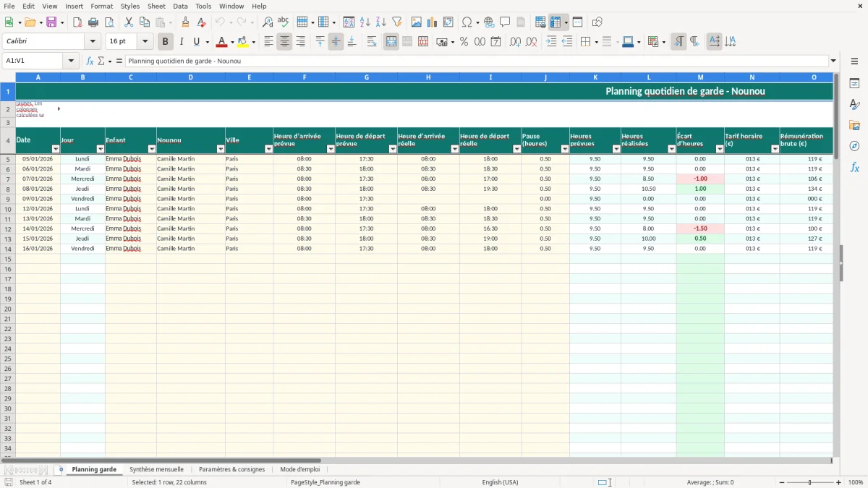
Task: Open the Data menu
Action: click(x=180, y=6)
